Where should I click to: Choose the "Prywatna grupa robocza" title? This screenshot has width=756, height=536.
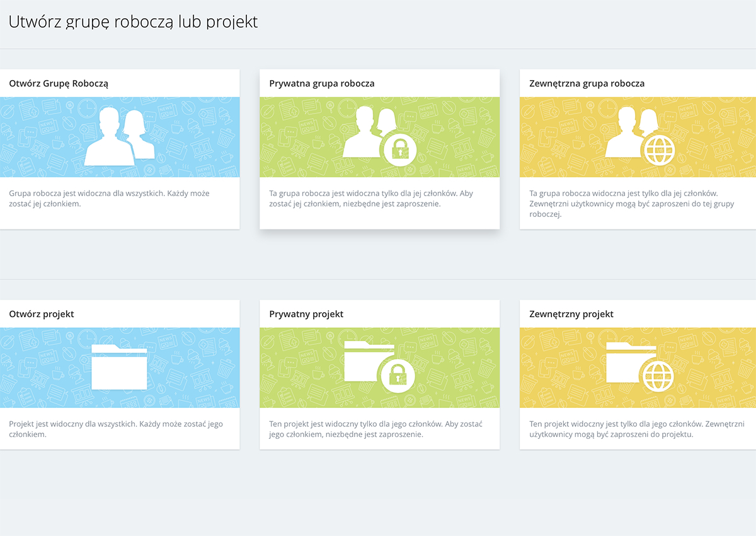pos(322,83)
